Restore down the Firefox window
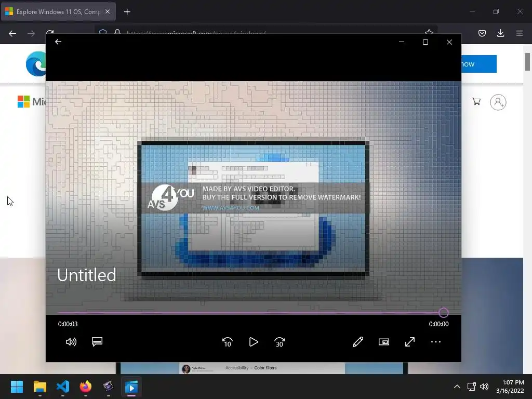532x399 pixels. tap(496, 11)
